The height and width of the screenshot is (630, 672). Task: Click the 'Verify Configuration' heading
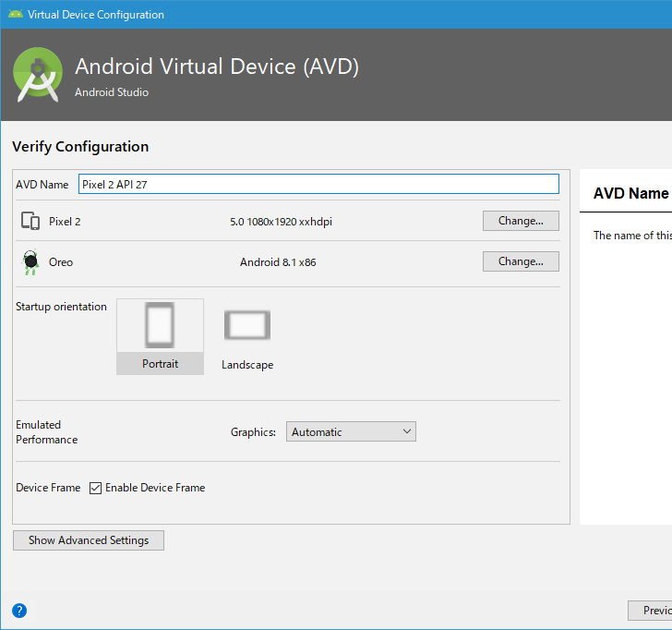[x=80, y=147]
